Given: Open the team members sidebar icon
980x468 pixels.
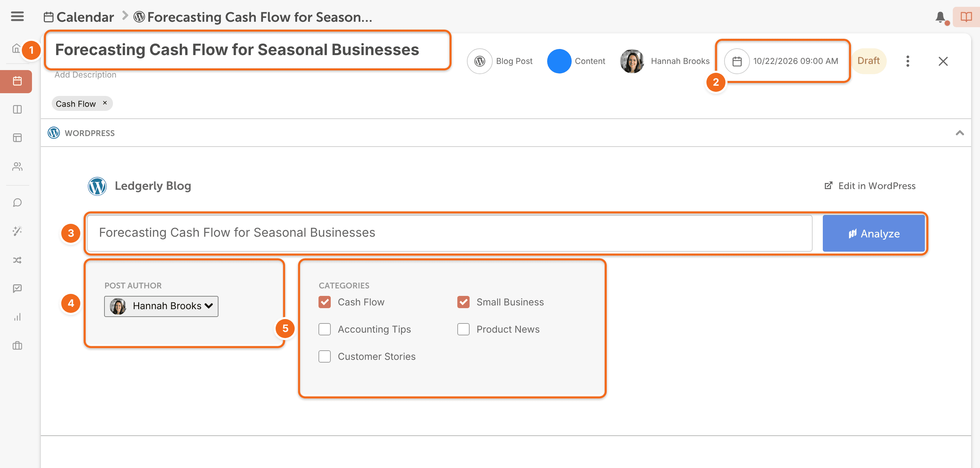Looking at the screenshot, I should [17, 167].
